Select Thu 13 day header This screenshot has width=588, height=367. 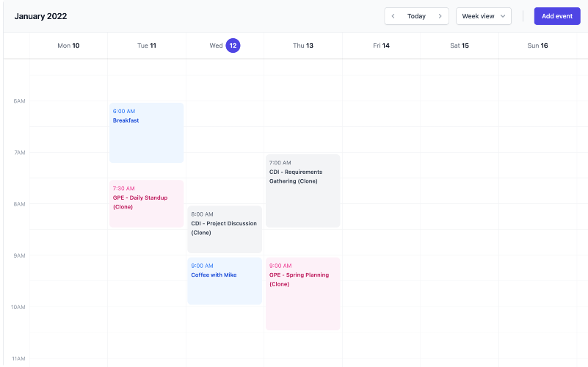[302, 46]
